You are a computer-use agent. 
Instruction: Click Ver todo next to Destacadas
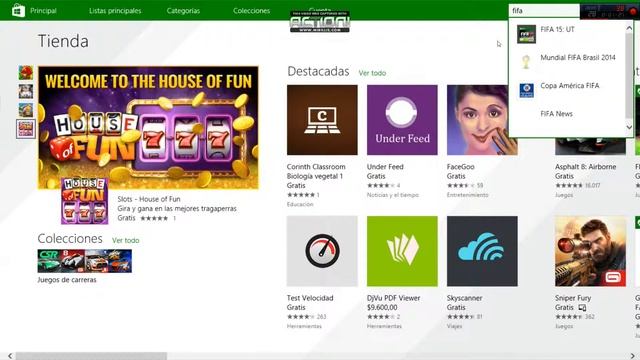(x=372, y=73)
